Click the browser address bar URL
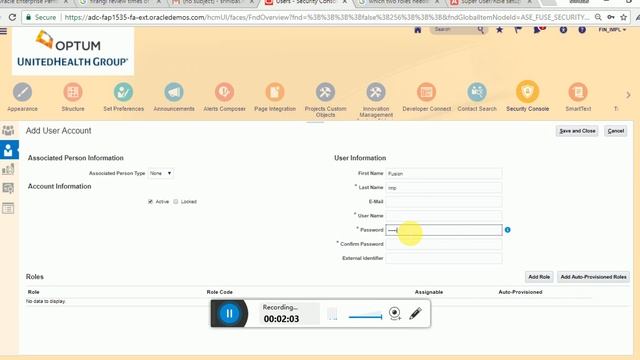640x360 pixels. (327, 17)
